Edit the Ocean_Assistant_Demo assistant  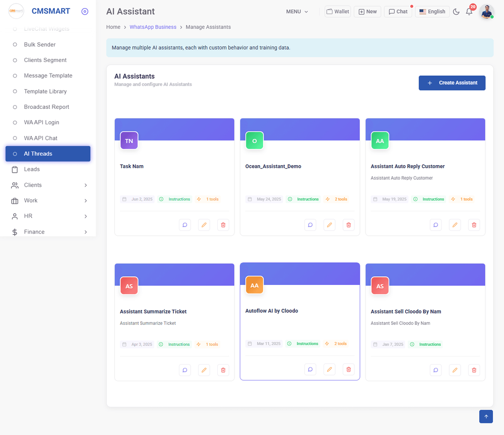pos(330,225)
